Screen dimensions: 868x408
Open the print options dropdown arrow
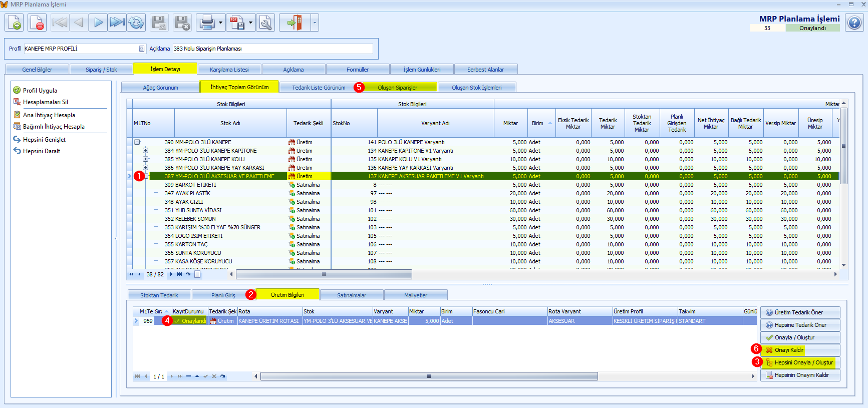[220, 23]
